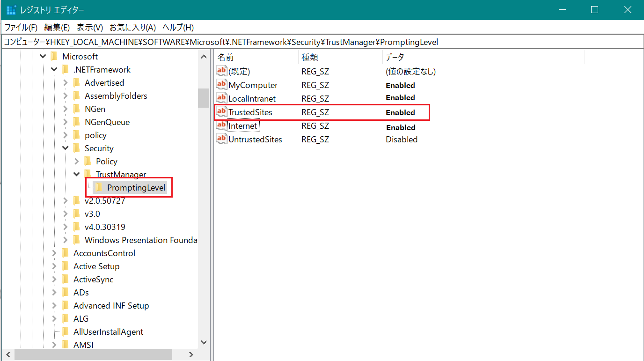Click the データ column header
644x361 pixels.
coord(483,57)
